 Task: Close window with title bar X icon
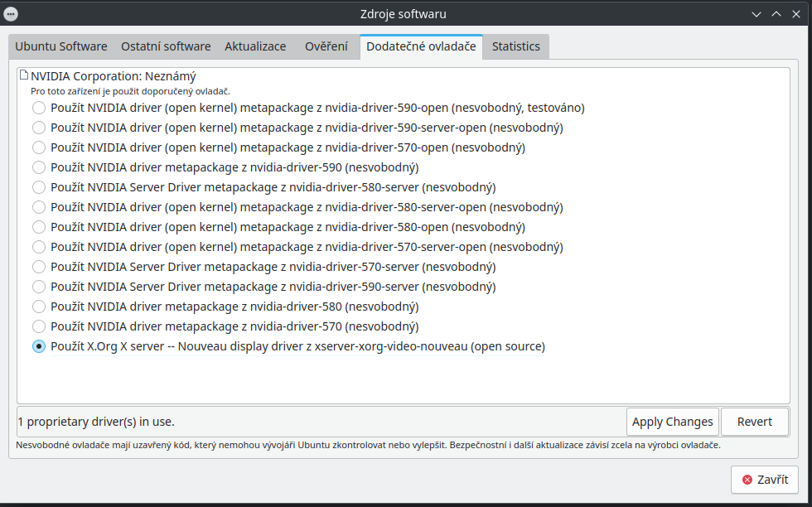click(796, 14)
